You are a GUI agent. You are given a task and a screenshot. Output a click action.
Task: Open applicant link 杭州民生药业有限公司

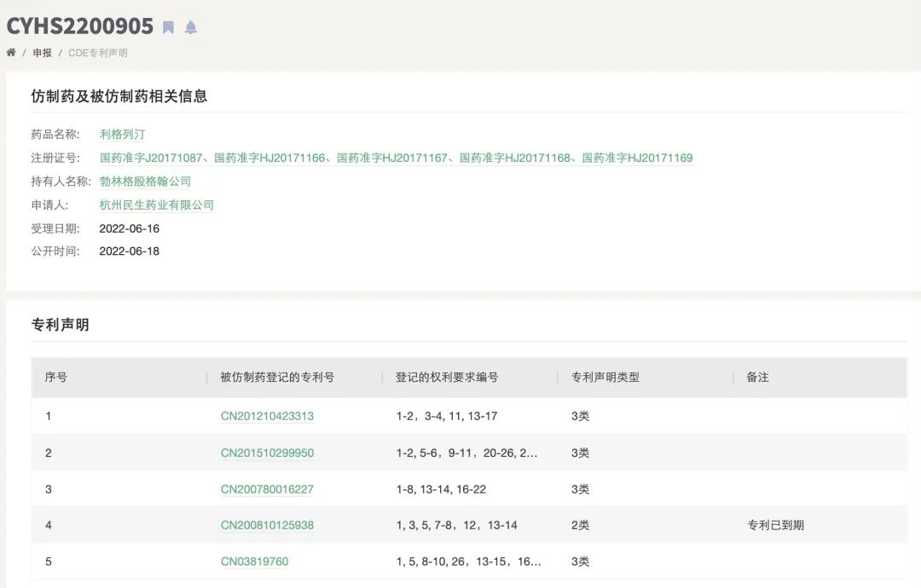157,205
